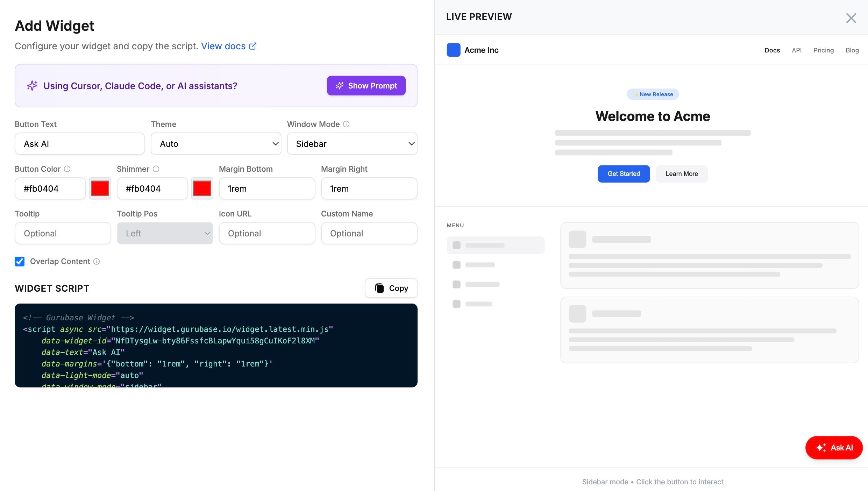Click the sparkle icon beside AI assistants text
This screenshot has height=491, width=868.
point(32,86)
